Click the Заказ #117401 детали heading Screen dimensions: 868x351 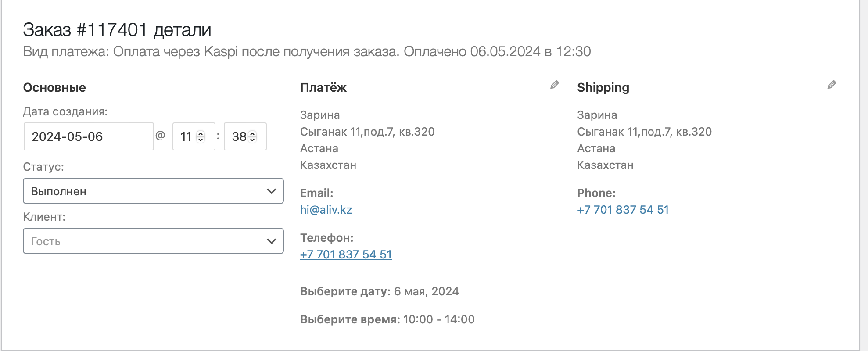point(117,30)
